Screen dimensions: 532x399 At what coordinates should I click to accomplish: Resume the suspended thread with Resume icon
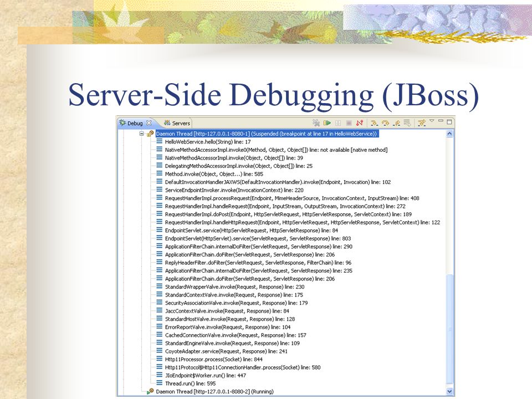click(x=327, y=123)
